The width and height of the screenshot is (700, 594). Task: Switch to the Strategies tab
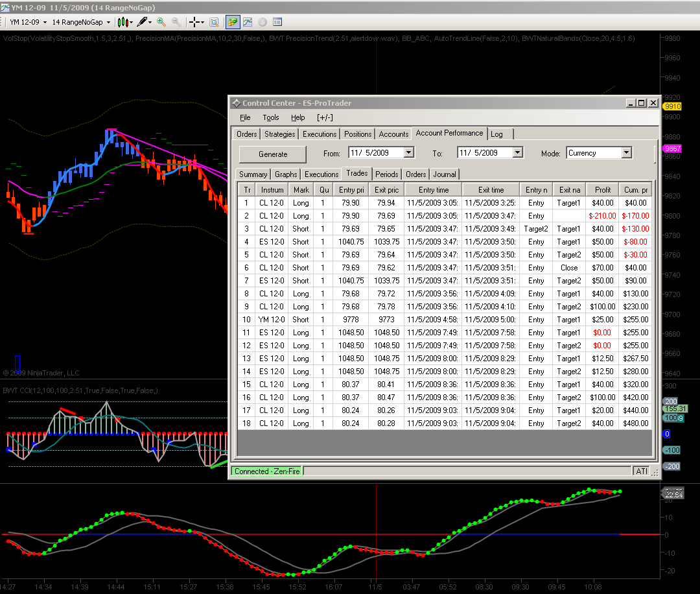point(279,134)
